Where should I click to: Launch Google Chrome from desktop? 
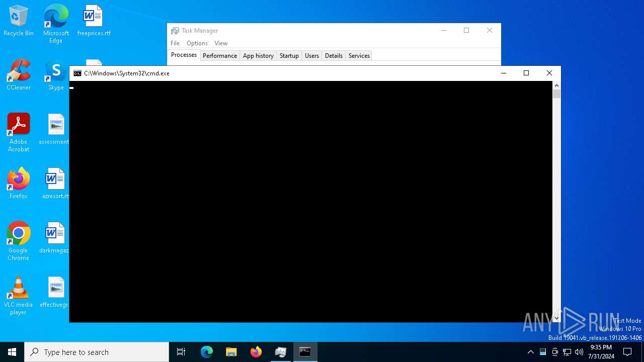pos(19,241)
